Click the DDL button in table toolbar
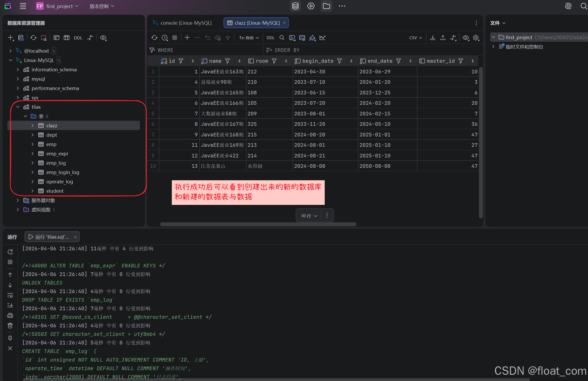This screenshot has width=588, height=381. [270, 38]
